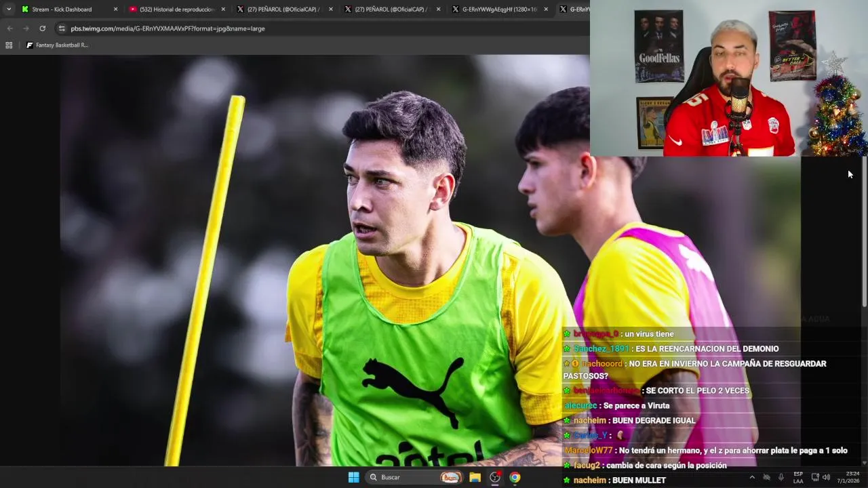868x488 pixels.
Task: Click 'cambia de cara según la posición' message
Action: click(667, 466)
